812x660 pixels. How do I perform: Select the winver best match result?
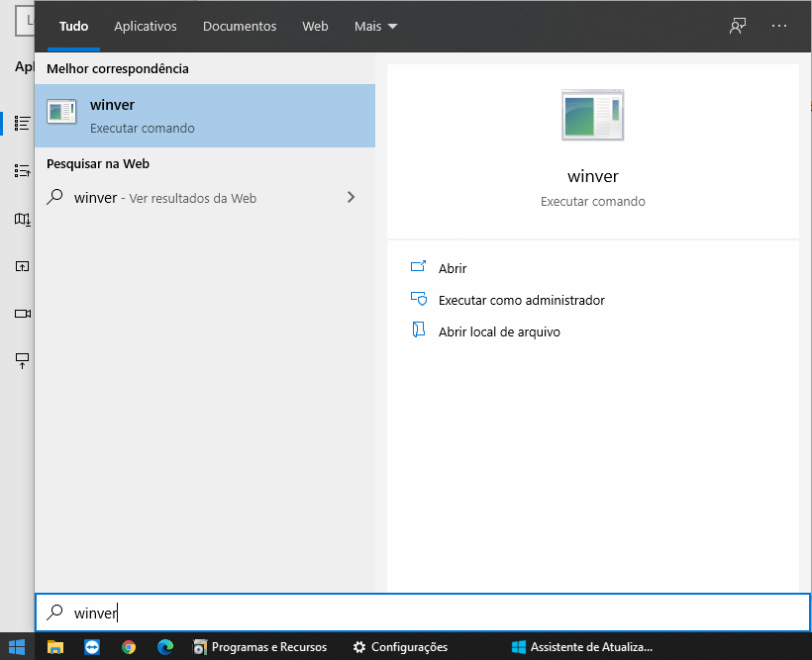[x=205, y=116]
